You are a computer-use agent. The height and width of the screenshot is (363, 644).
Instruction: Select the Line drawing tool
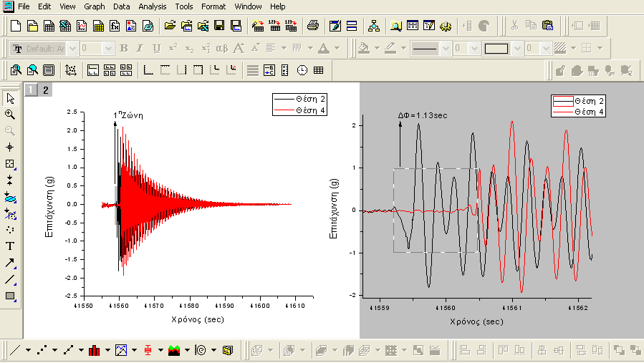click(10, 280)
